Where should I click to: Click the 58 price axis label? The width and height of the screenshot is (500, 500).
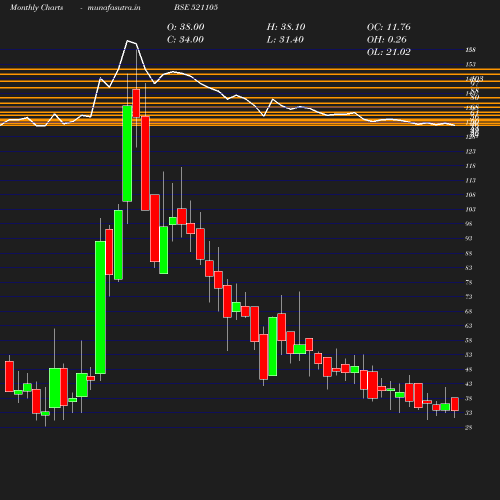tap(469, 341)
